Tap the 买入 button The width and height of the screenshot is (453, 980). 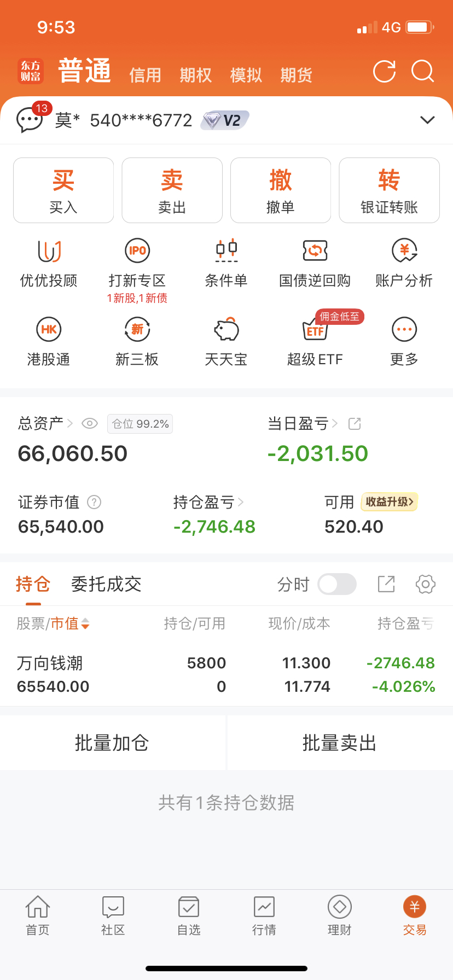[x=63, y=190]
